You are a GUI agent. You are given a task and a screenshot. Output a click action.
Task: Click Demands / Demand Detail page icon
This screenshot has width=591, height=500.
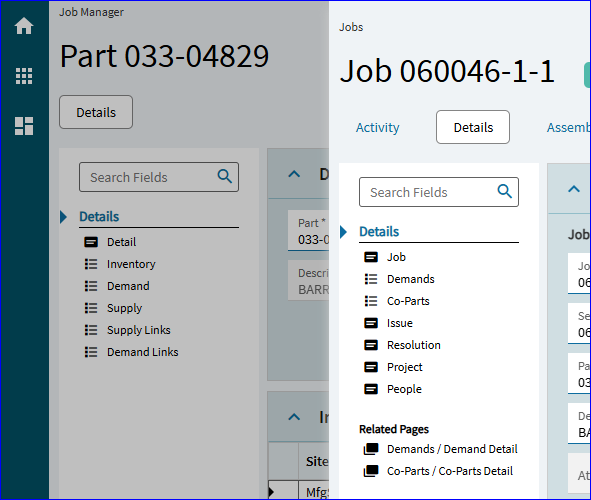tap(371, 449)
